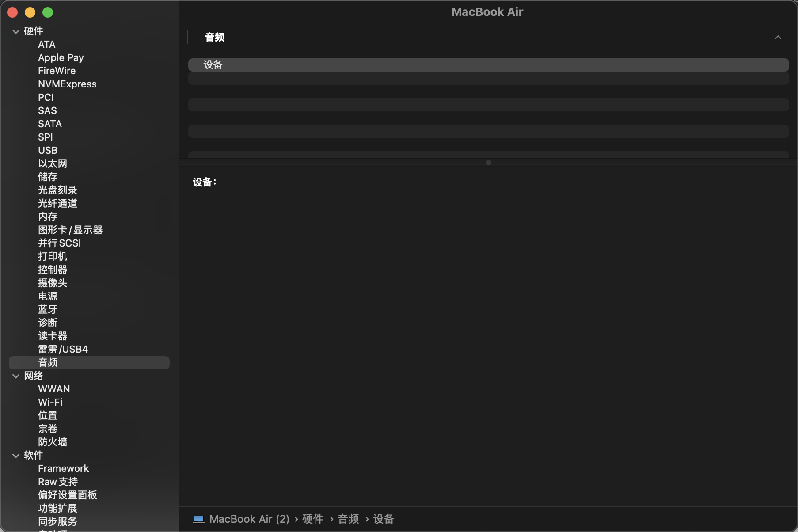Click the 设备: detail heading

[x=205, y=182]
